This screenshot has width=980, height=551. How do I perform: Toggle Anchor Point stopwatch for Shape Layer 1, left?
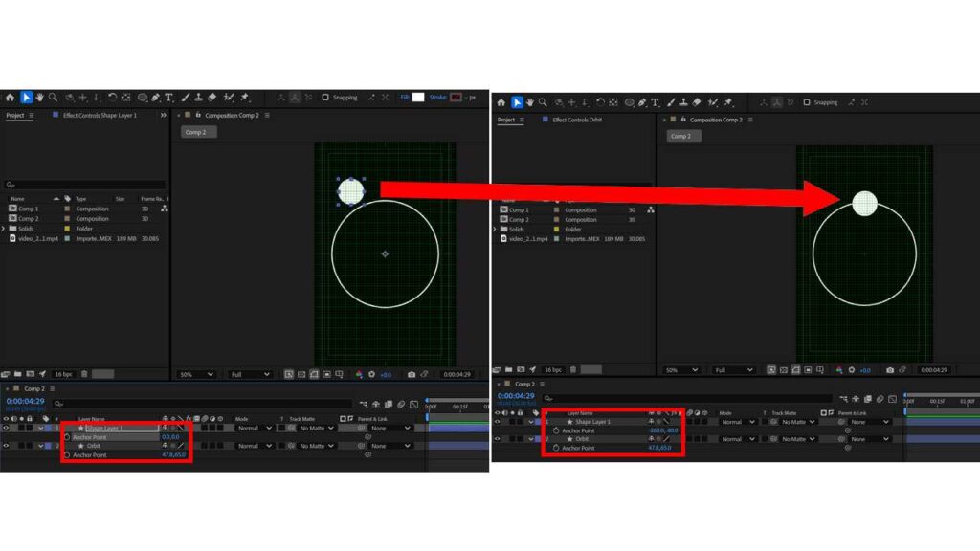(x=68, y=437)
